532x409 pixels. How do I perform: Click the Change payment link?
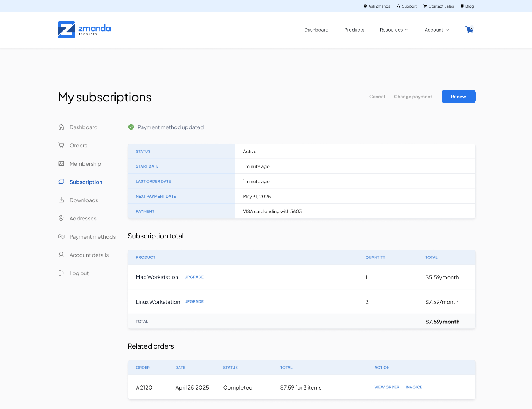coord(413,97)
